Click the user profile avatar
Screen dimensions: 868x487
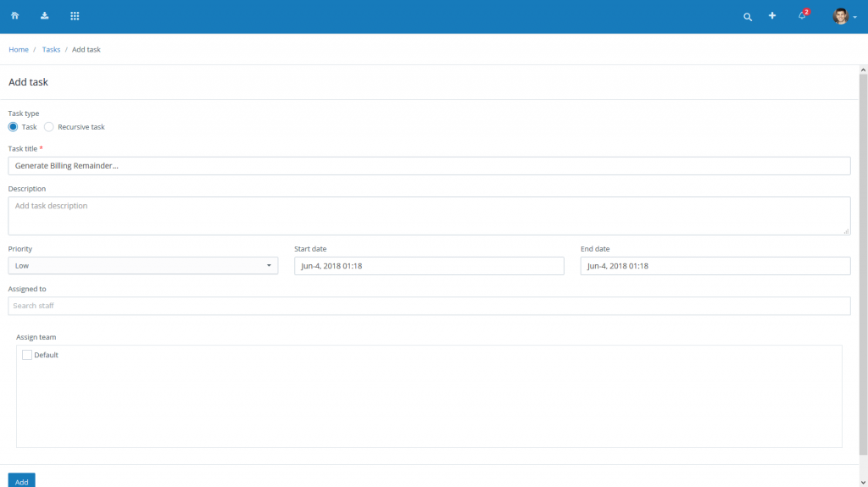tap(841, 16)
